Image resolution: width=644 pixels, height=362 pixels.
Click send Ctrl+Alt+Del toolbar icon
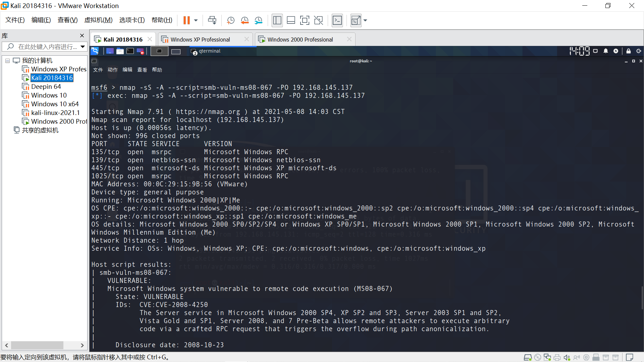click(212, 20)
